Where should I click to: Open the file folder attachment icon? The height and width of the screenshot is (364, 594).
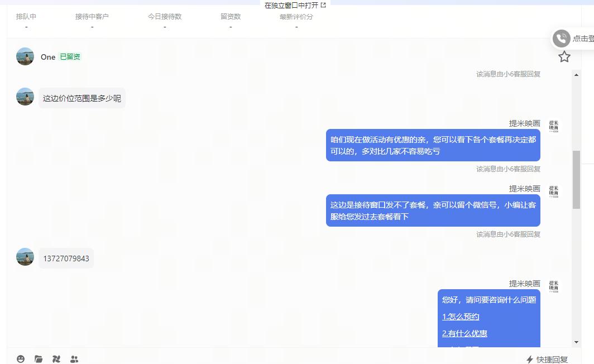pos(39,359)
